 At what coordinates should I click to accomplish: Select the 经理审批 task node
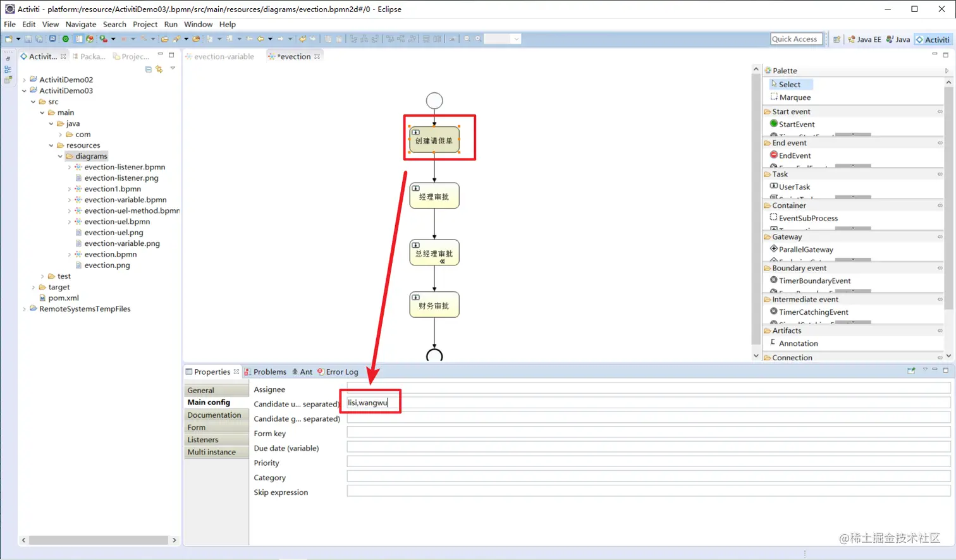pos(434,196)
